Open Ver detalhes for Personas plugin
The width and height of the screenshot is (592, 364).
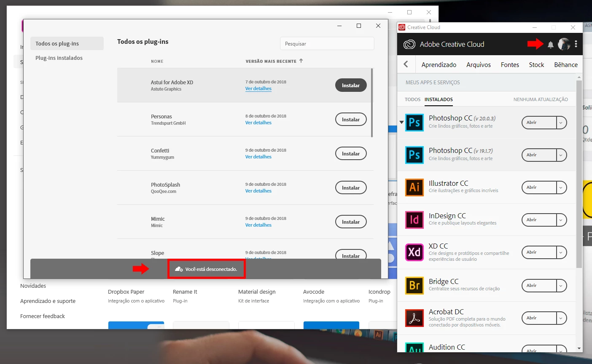258,123
